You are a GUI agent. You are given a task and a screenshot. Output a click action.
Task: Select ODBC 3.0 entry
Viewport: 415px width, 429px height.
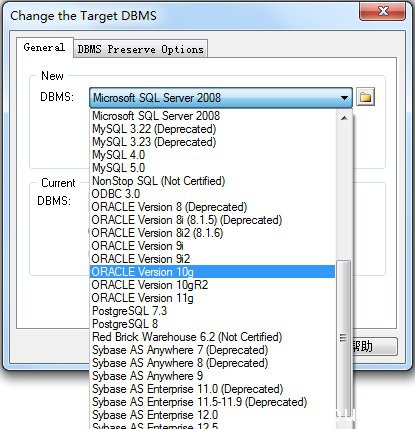[x=213, y=194]
